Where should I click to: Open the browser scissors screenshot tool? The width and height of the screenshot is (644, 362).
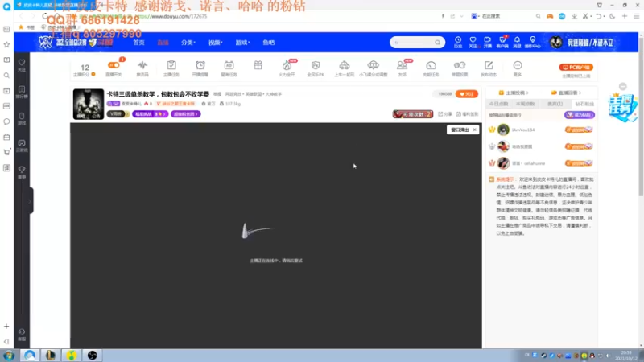coord(585,16)
